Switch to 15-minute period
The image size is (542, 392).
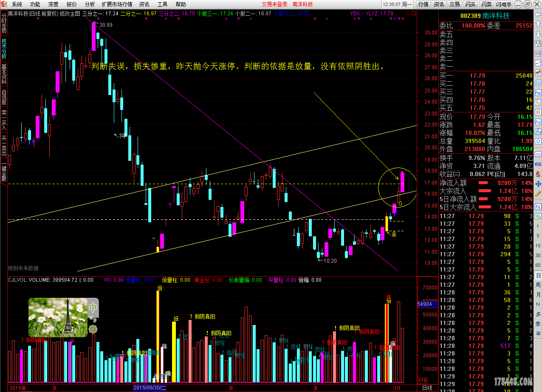click(x=538, y=246)
